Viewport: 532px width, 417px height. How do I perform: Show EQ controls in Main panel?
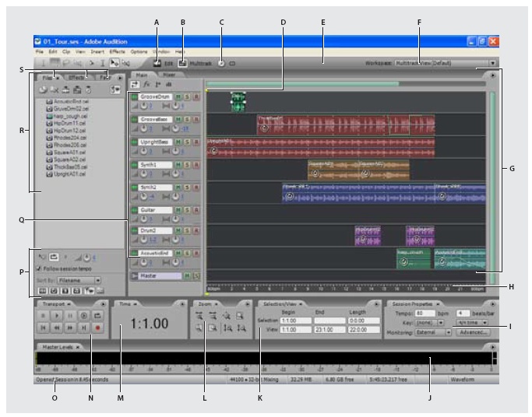coord(168,84)
